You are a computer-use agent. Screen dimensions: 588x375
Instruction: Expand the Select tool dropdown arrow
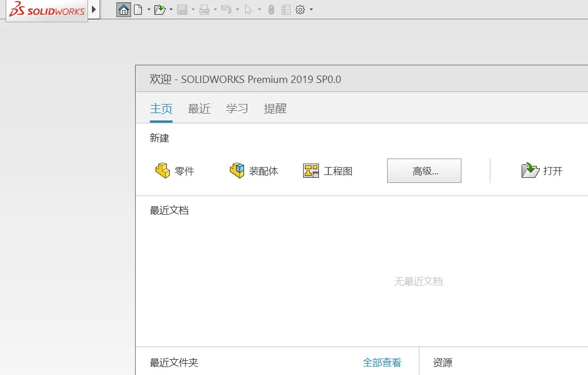(259, 10)
